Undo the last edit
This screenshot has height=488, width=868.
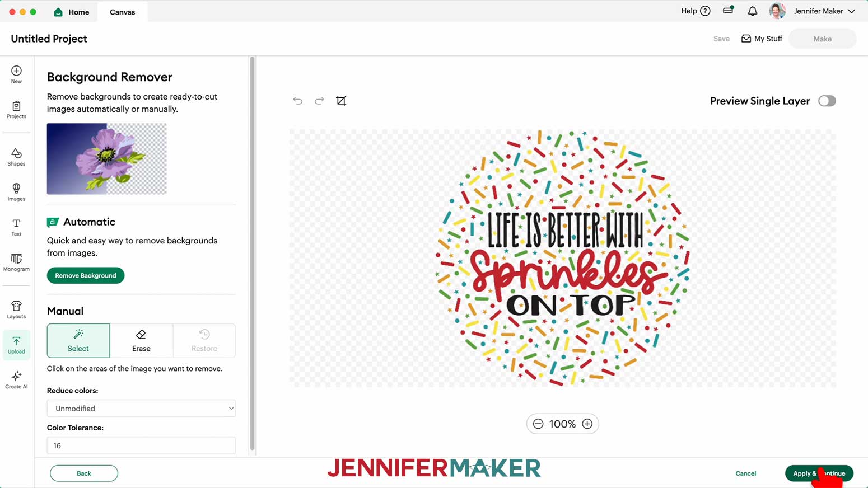(x=297, y=101)
